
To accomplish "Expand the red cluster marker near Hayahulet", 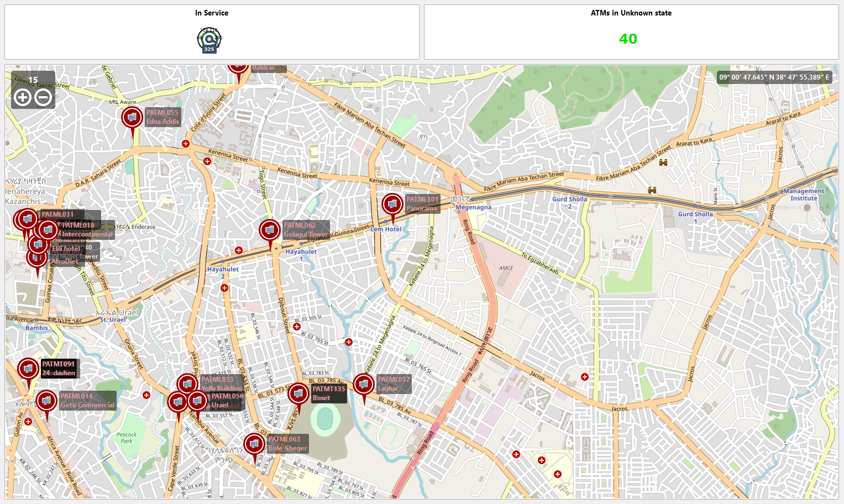I will coord(238,250).
